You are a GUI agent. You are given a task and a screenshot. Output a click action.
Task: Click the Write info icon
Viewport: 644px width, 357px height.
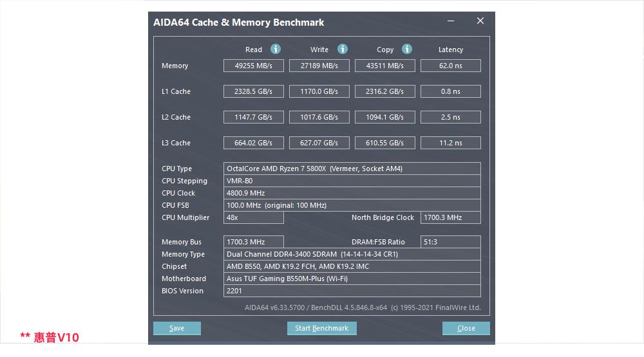343,49
